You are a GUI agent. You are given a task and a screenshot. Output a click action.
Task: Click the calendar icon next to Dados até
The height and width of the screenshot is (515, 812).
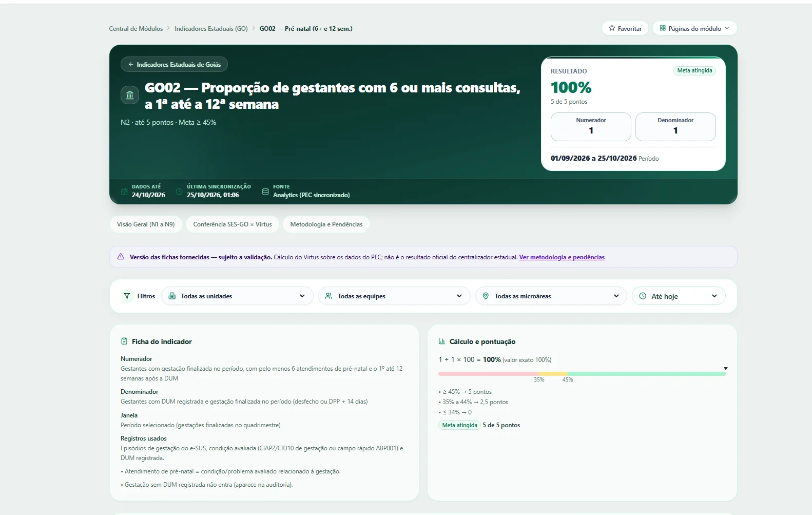coord(124,192)
